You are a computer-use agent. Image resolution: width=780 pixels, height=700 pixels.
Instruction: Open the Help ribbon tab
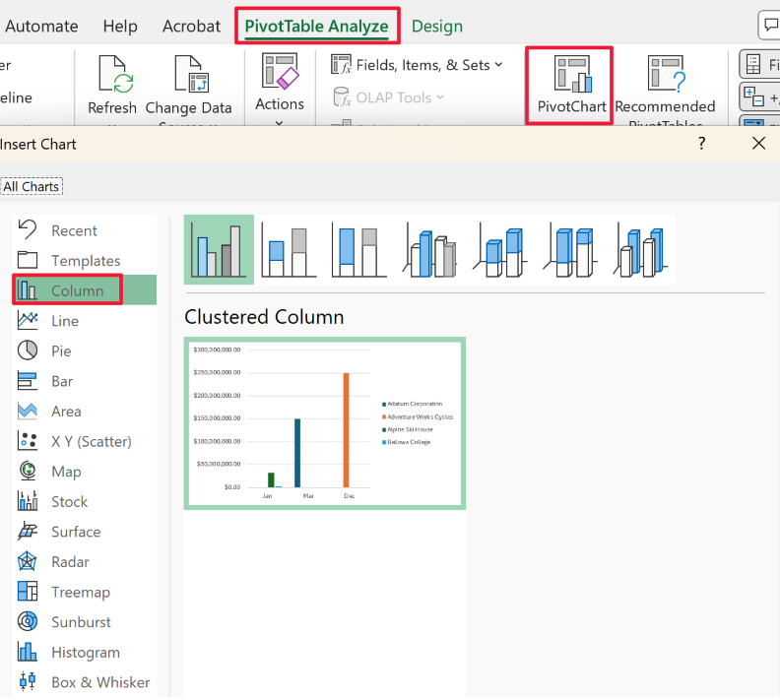click(120, 26)
